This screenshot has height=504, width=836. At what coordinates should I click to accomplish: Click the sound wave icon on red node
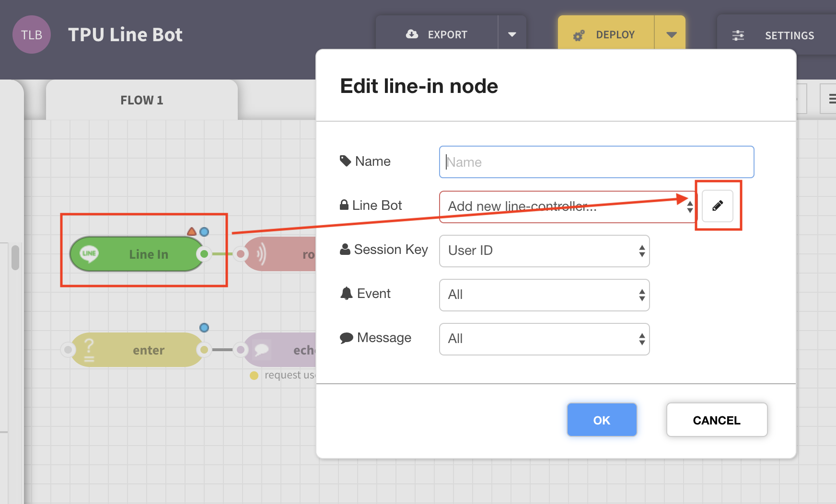coord(261,254)
